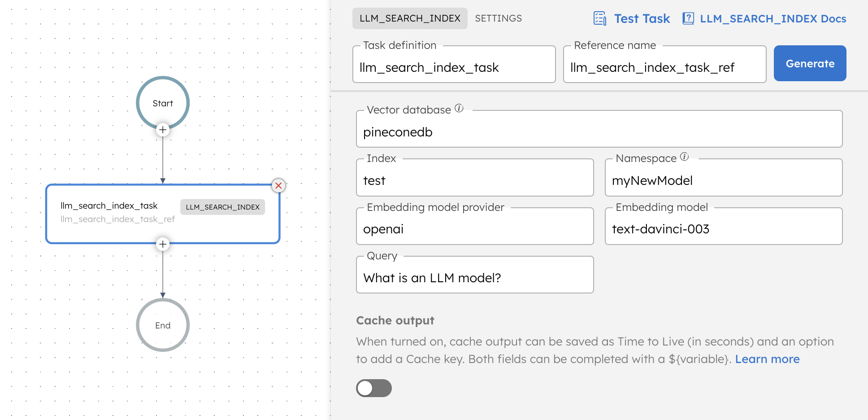
Task: Click the Cache output heading
Action: tap(395, 320)
